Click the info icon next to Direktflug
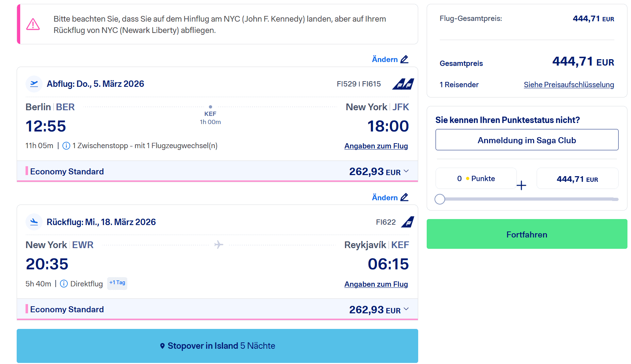The width and height of the screenshot is (631, 364). point(64,284)
